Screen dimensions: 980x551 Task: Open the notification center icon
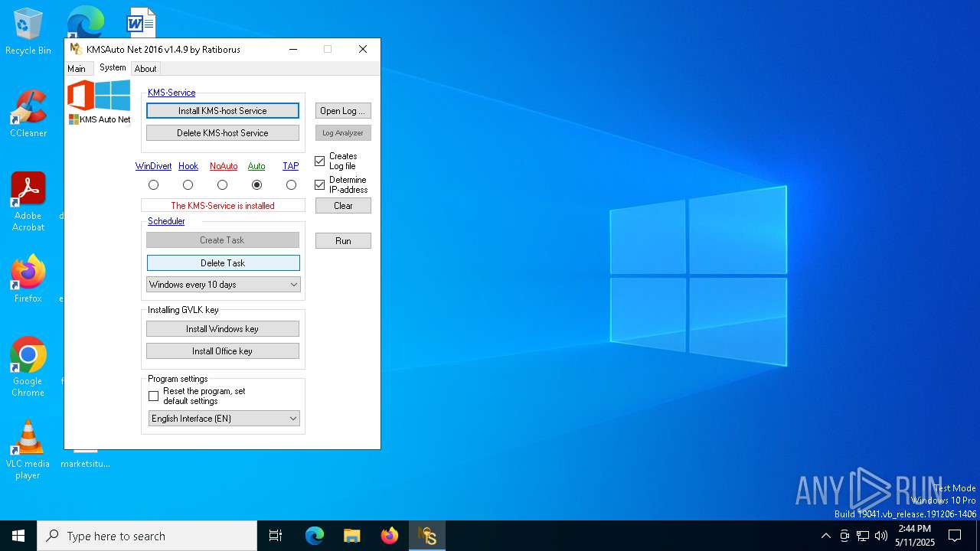[x=955, y=536]
